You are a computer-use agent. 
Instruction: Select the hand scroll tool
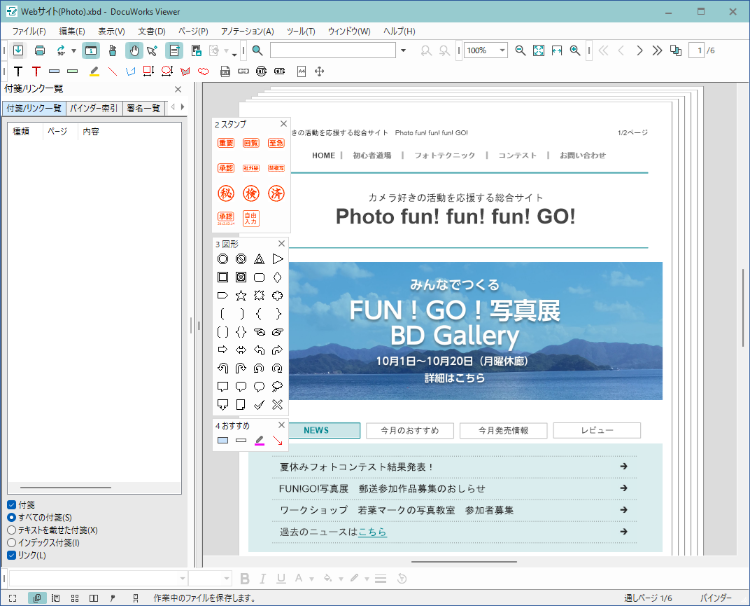pos(134,50)
